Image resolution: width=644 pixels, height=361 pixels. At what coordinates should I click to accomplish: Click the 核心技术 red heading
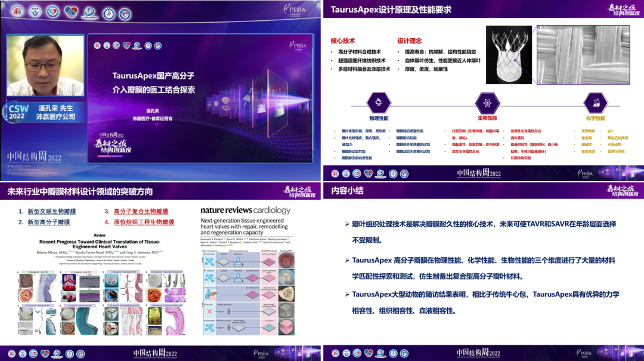pos(343,41)
